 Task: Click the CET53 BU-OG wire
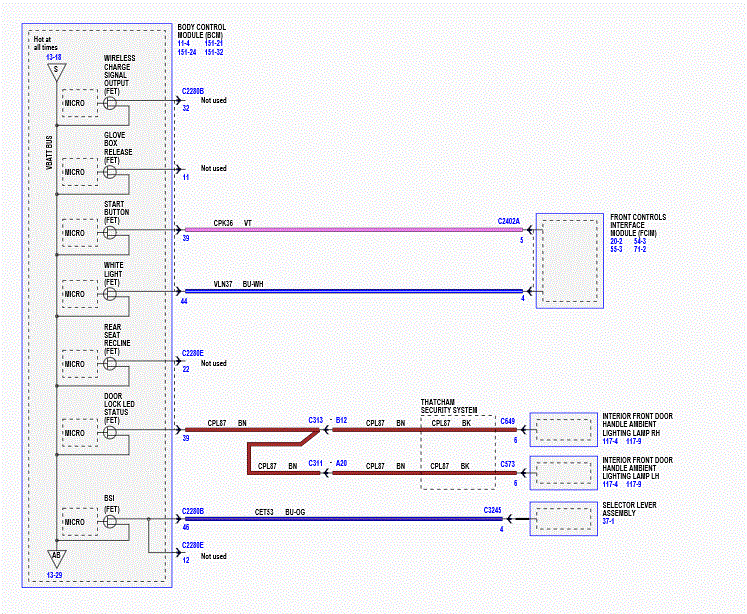343,519
